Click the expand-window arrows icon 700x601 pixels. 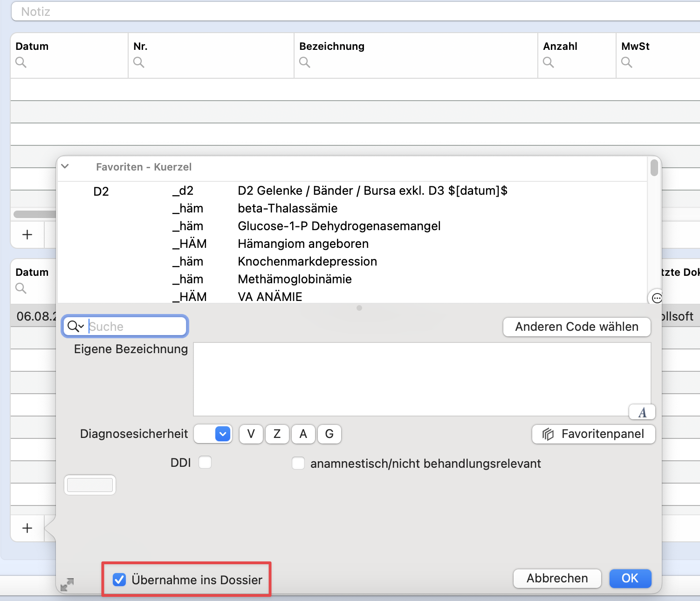click(x=67, y=584)
